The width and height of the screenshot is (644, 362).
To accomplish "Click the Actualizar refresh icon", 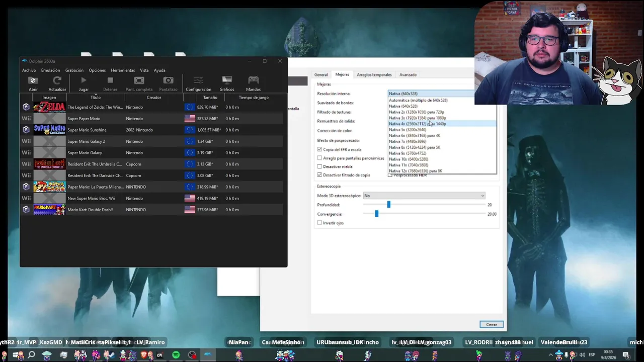I will click(x=57, y=80).
